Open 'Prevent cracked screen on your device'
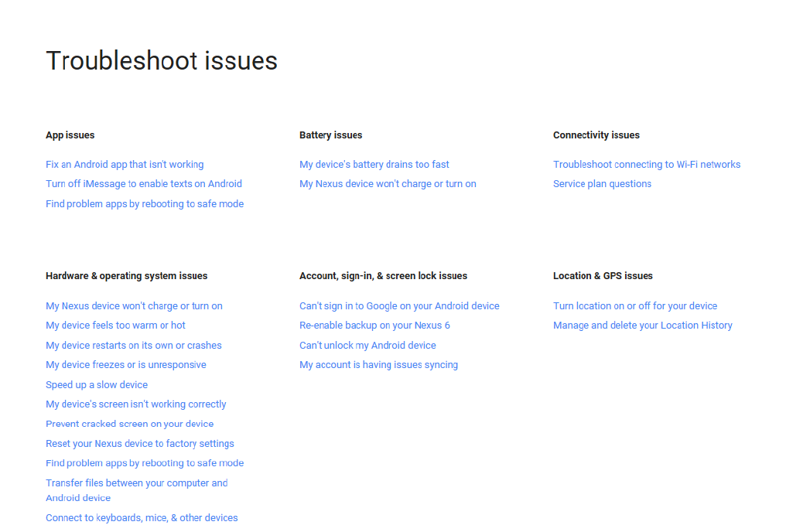 [x=130, y=424]
